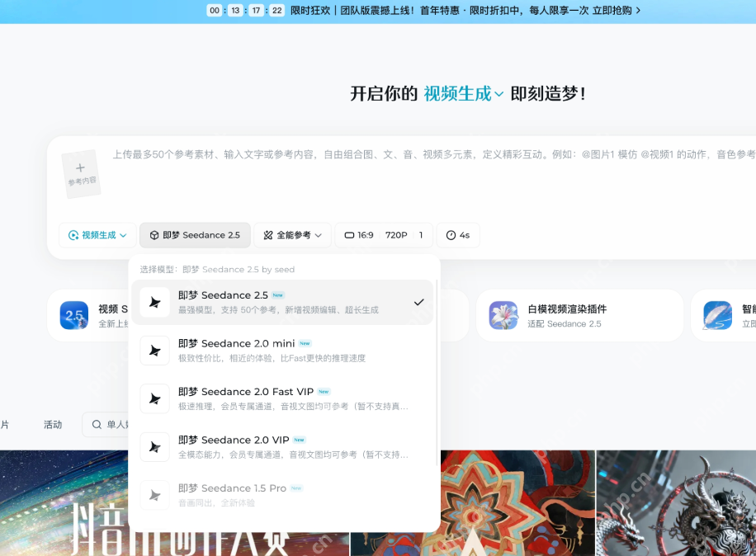Open the red mandala pattern thumbnail
756x556 pixels.
pos(517,503)
